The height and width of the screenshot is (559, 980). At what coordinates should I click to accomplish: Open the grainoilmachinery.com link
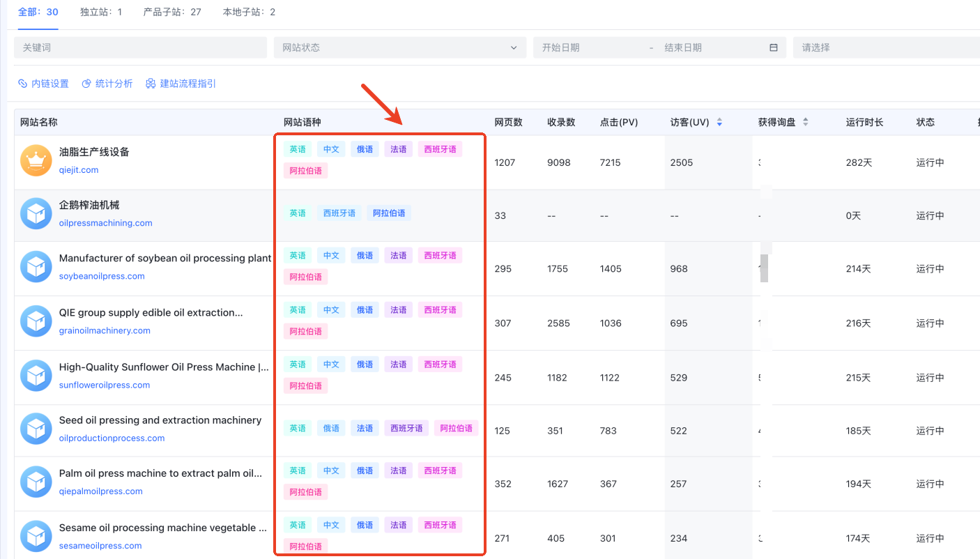point(105,330)
